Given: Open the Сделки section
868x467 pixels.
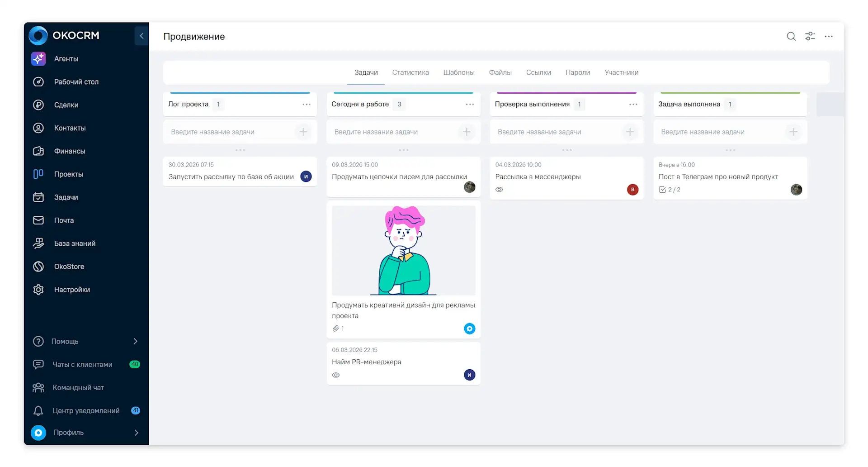Looking at the screenshot, I should (x=66, y=105).
